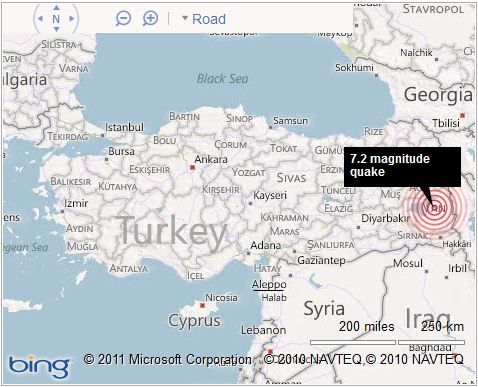Click the 200 miles scale bar
Viewport: 478px width, 387px height.
(353, 342)
